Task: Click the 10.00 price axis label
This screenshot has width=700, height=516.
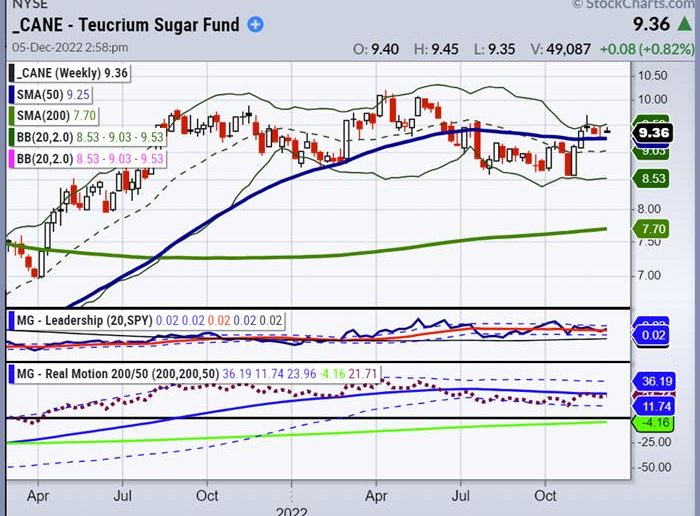Action: pos(652,99)
